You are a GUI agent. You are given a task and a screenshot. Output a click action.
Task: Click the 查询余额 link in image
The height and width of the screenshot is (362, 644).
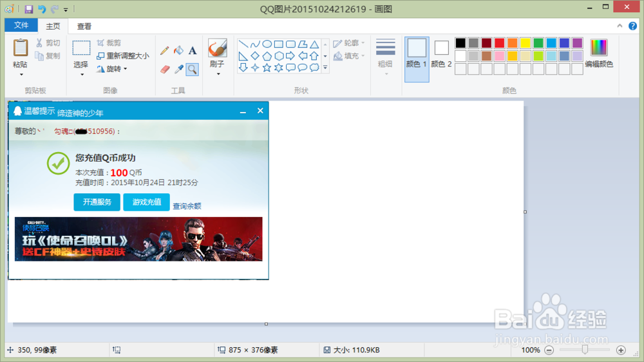187,206
